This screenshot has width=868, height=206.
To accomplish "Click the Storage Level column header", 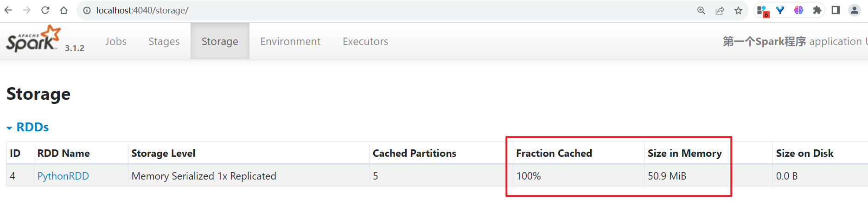I will point(163,154).
